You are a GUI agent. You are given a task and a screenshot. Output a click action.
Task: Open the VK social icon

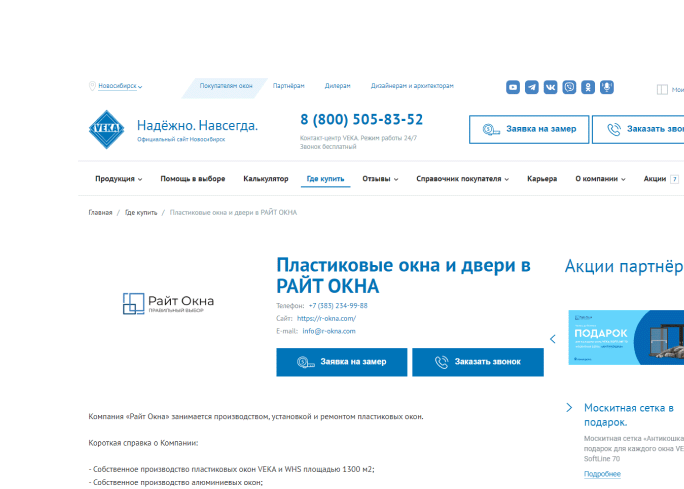tap(550, 87)
